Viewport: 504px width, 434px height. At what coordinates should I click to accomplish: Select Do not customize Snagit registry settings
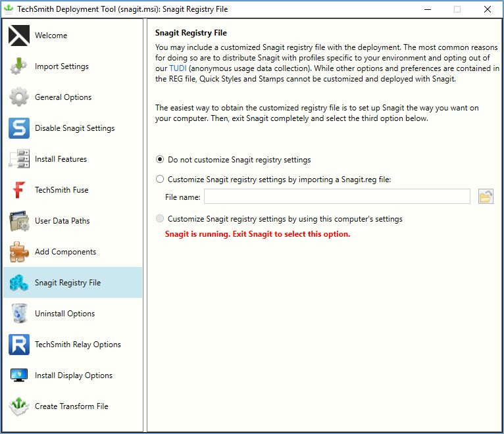tap(160, 160)
